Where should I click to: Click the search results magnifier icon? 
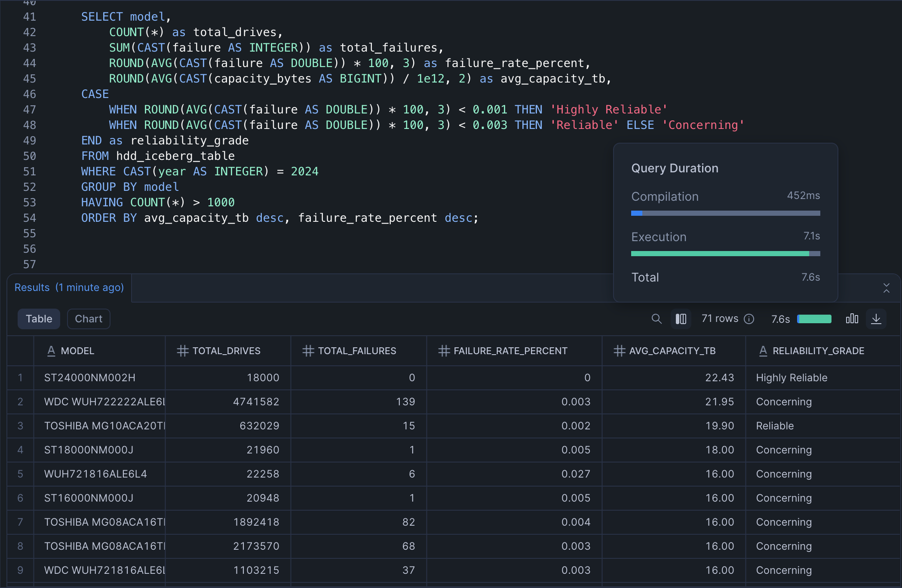pos(656,319)
